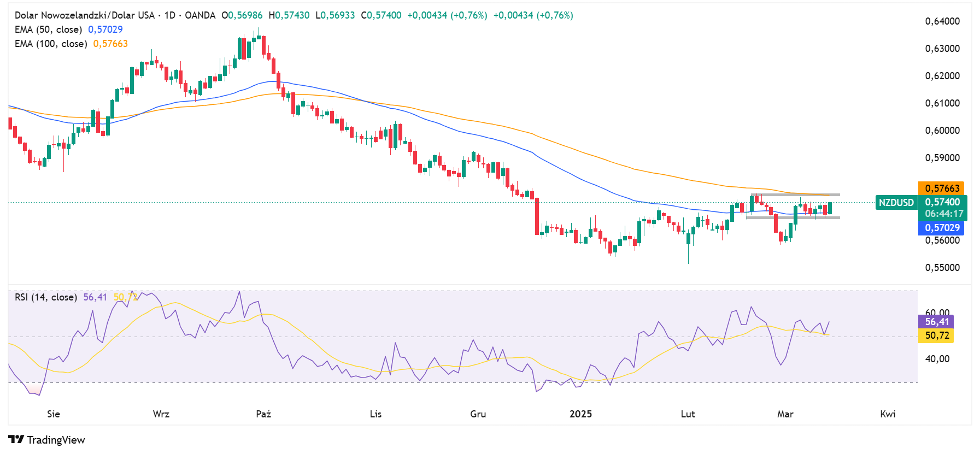Click the Paź month label on time axis
This screenshot has width=980, height=454.
coord(263,414)
